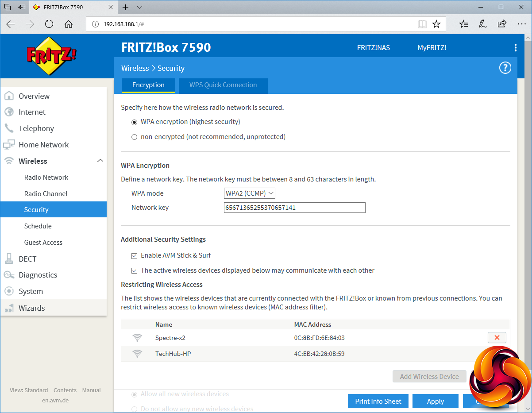Delete the Spectre-x2 device with red X
This screenshot has width=532, height=413.
[x=497, y=338]
